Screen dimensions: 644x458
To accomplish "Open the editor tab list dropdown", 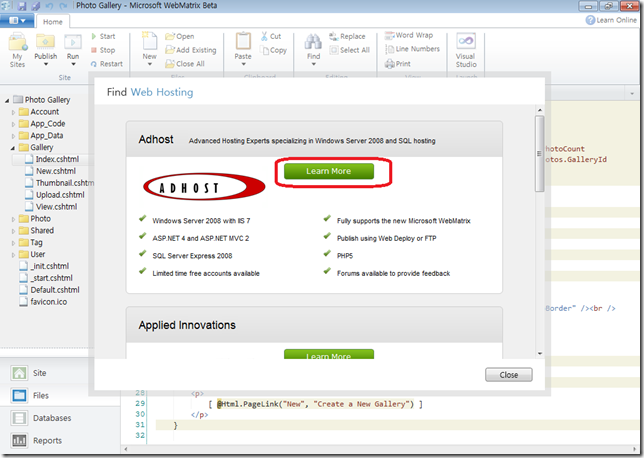I will click(x=632, y=94).
